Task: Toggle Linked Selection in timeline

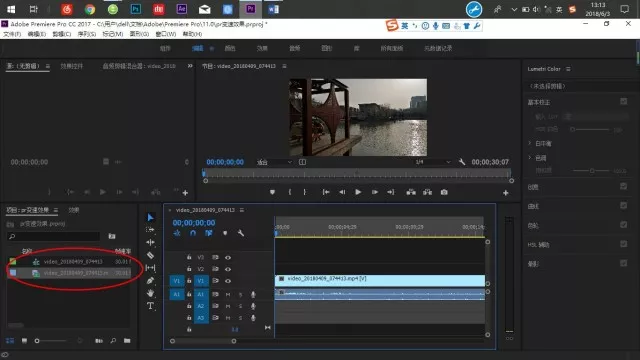Action: (x=209, y=233)
